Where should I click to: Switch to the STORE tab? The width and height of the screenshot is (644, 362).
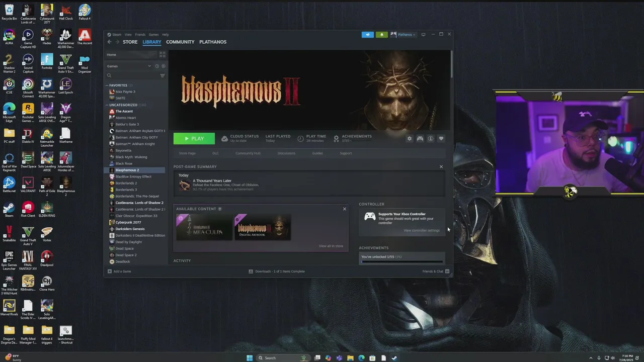click(130, 42)
